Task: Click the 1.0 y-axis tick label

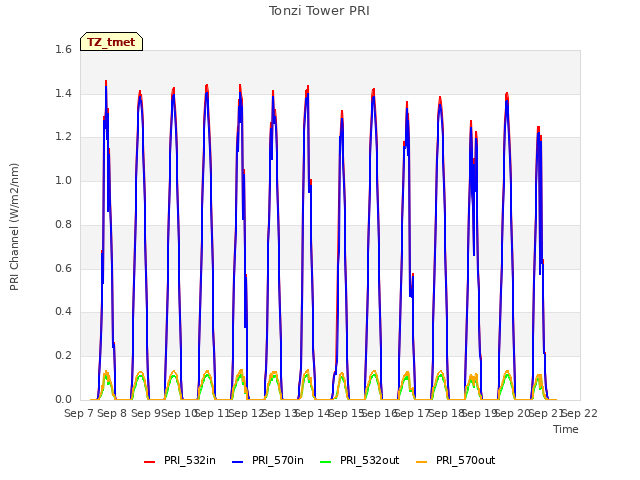Action: pos(63,180)
